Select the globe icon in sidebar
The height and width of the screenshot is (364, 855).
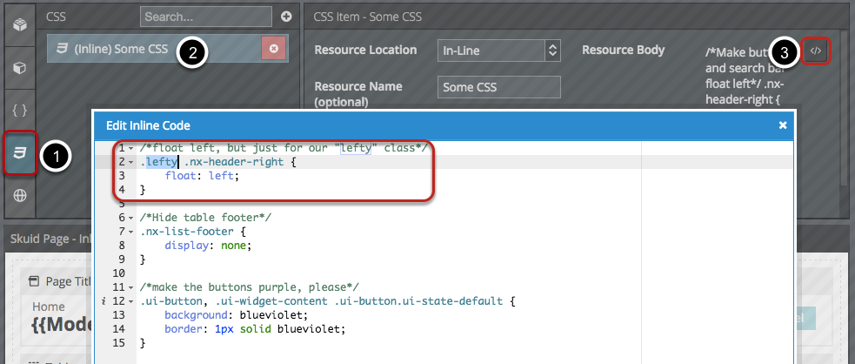[x=20, y=196]
